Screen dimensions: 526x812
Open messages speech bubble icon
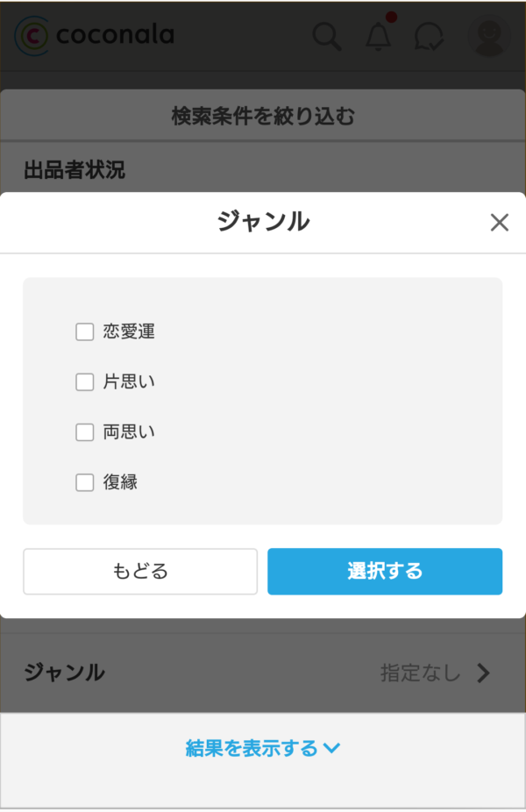point(429,36)
